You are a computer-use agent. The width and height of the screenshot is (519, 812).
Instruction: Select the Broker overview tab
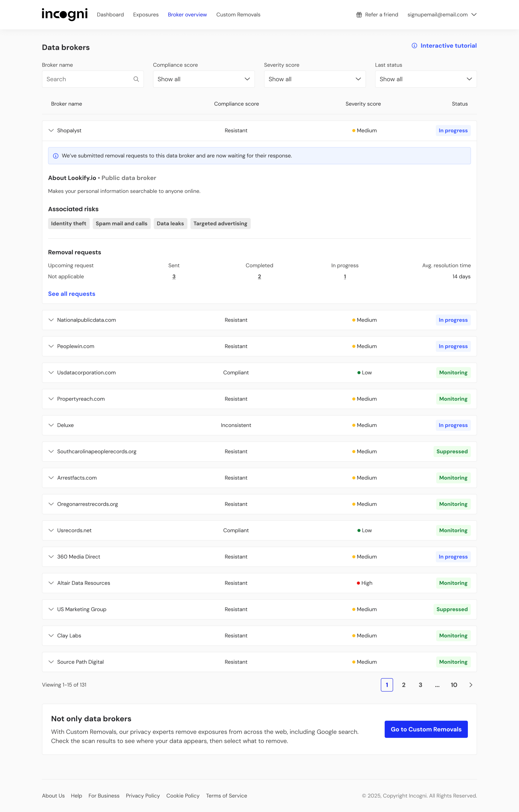tap(187, 15)
